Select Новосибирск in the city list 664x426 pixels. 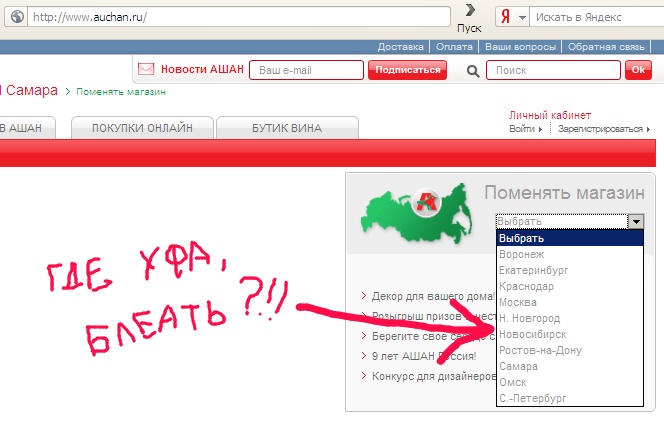(x=570, y=334)
